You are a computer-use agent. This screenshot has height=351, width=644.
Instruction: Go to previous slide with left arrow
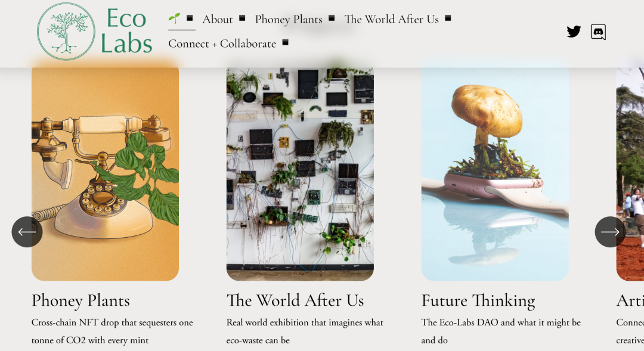[27, 232]
